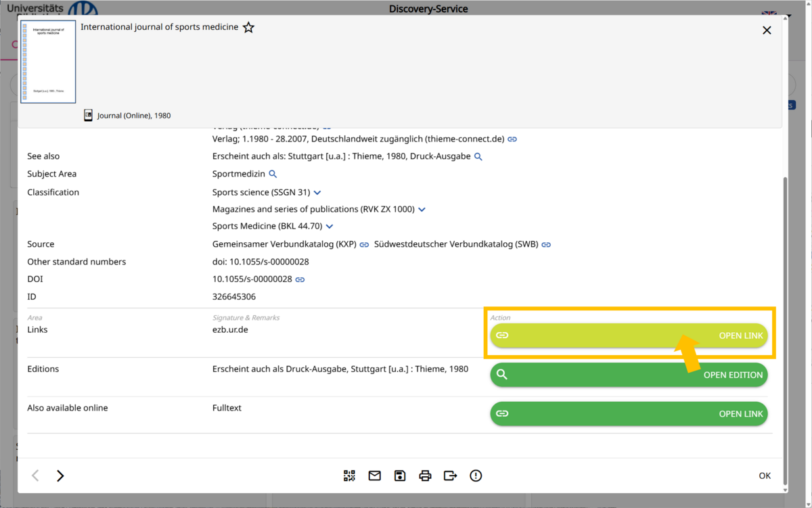
Task: Close the record dialog with X
Action: 767,30
